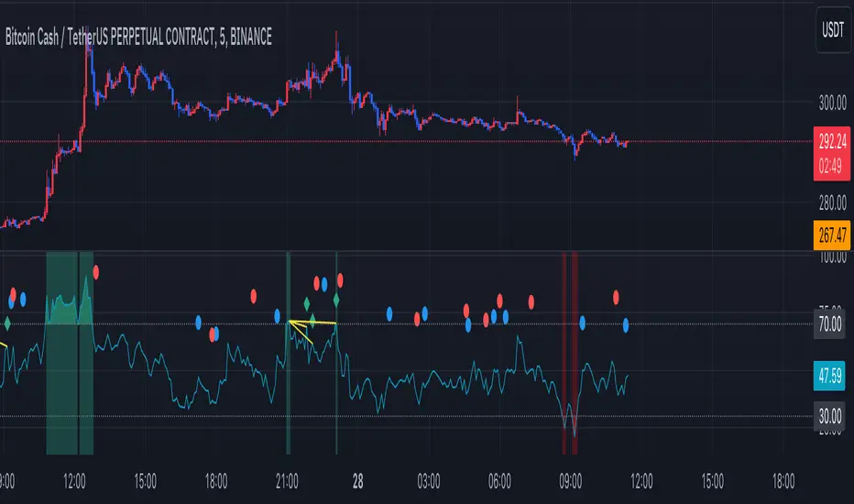Select the orange 267.47 price label

[832, 235]
